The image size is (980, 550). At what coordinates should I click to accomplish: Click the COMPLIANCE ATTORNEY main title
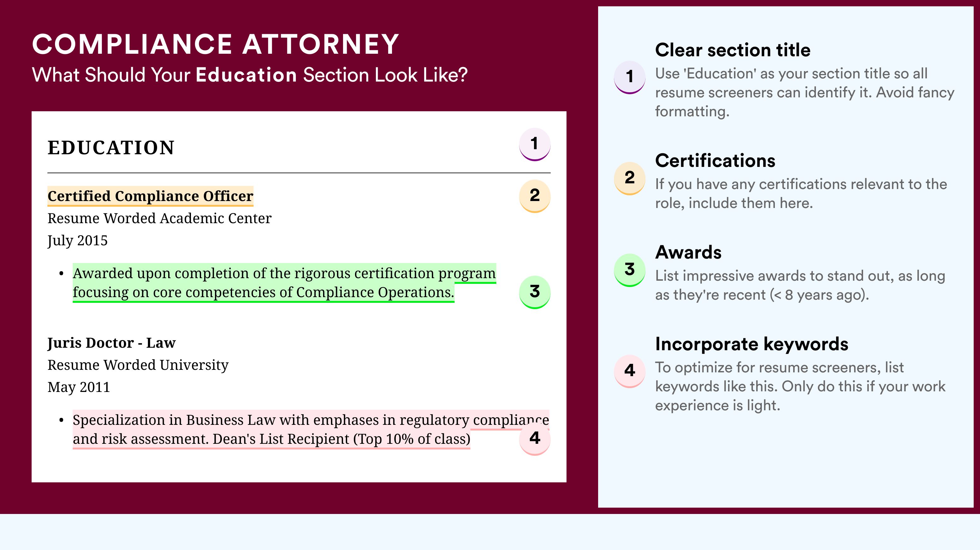pos(215,44)
